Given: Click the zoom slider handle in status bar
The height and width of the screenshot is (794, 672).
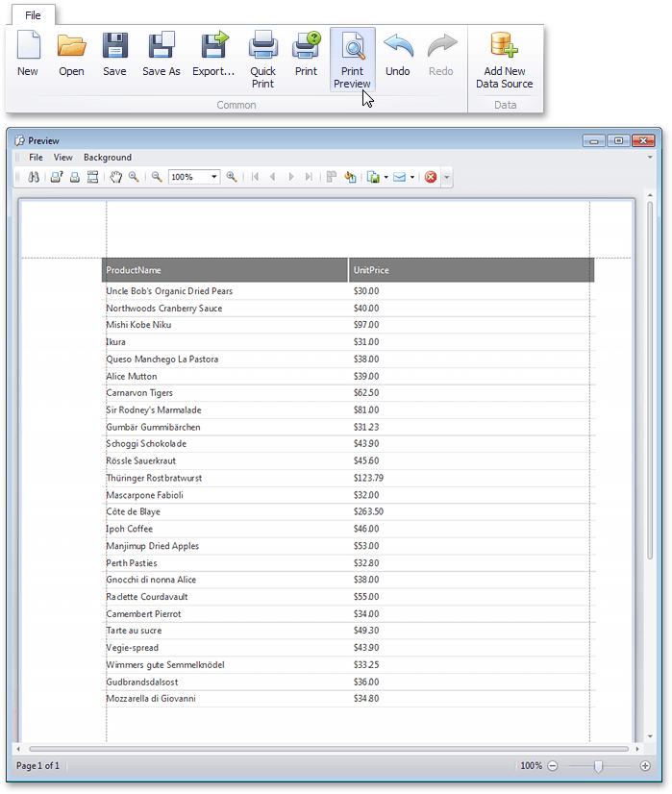Looking at the screenshot, I should click(599, 766).
